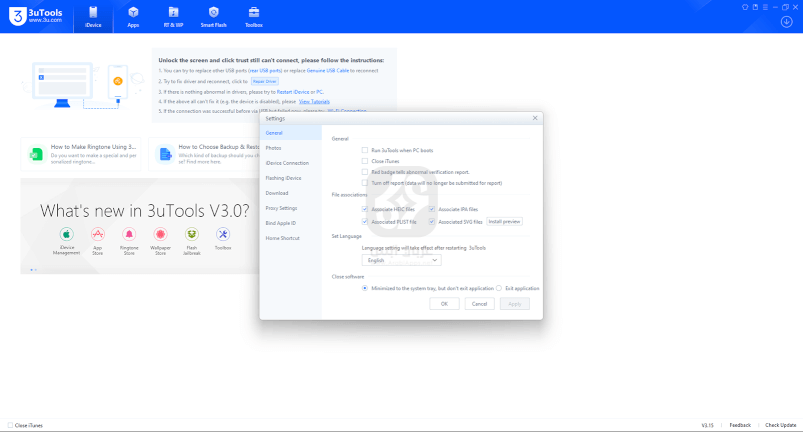Screen dimensions: 803x432
Task: Open the Bind Apple ID tab
Action: coord(291,223)
